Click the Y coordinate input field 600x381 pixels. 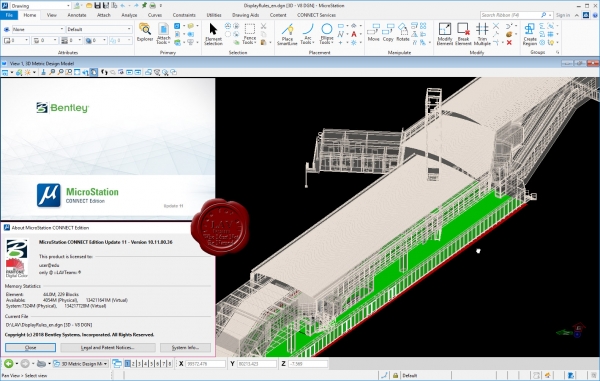click(x=257, y=364)
